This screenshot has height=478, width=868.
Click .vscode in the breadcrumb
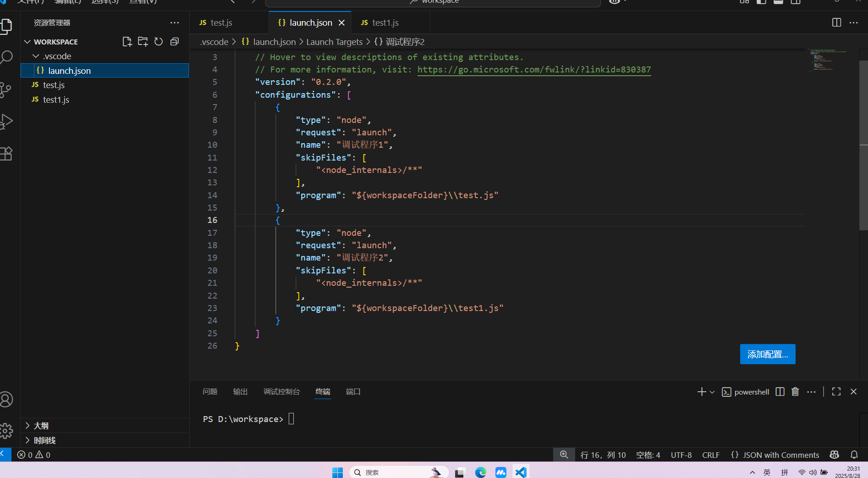click(214, 42)
